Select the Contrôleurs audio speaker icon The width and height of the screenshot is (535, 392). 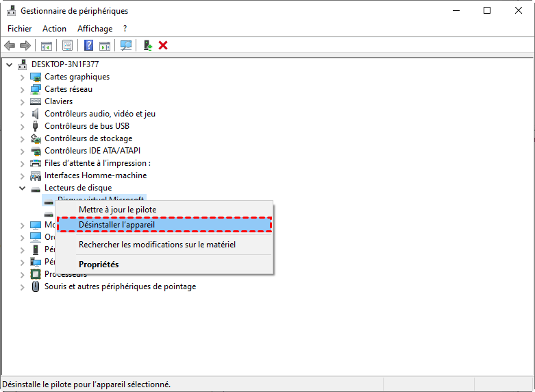coord(36,114)
